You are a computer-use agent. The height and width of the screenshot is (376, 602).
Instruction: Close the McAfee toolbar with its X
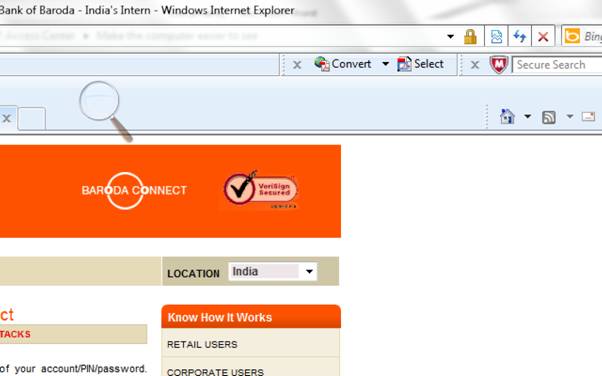click(475, 65)
